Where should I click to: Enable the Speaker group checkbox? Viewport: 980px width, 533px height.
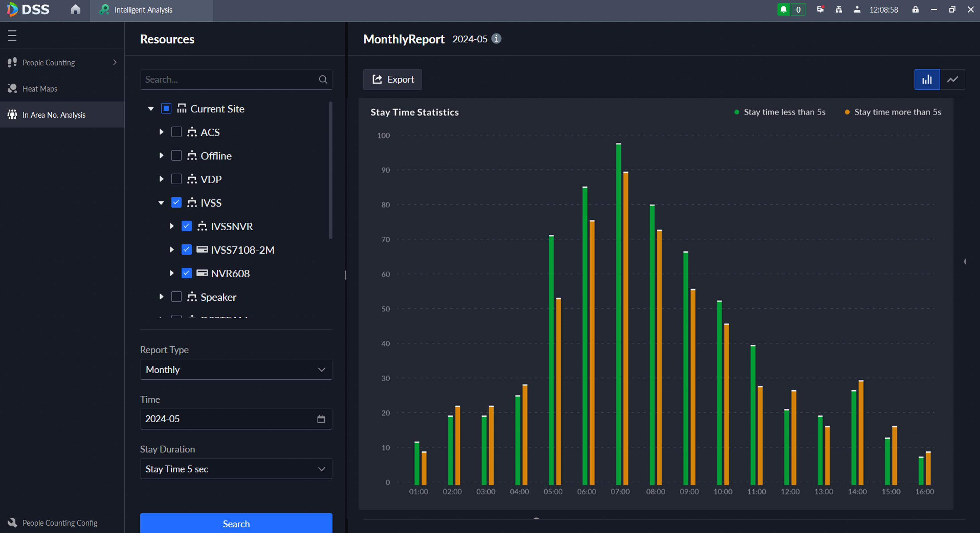coord(176,297)
